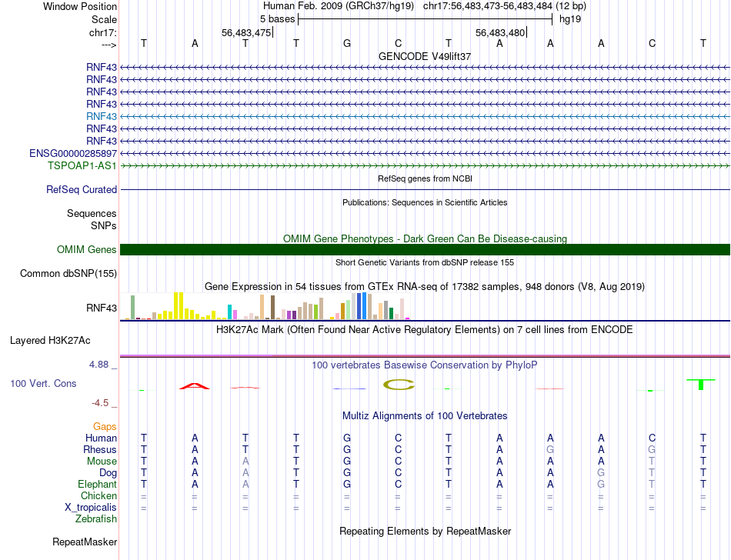Click the RepeatMasker track label
The width and height of the screenshot is (731, 560).
coord(85,542)
